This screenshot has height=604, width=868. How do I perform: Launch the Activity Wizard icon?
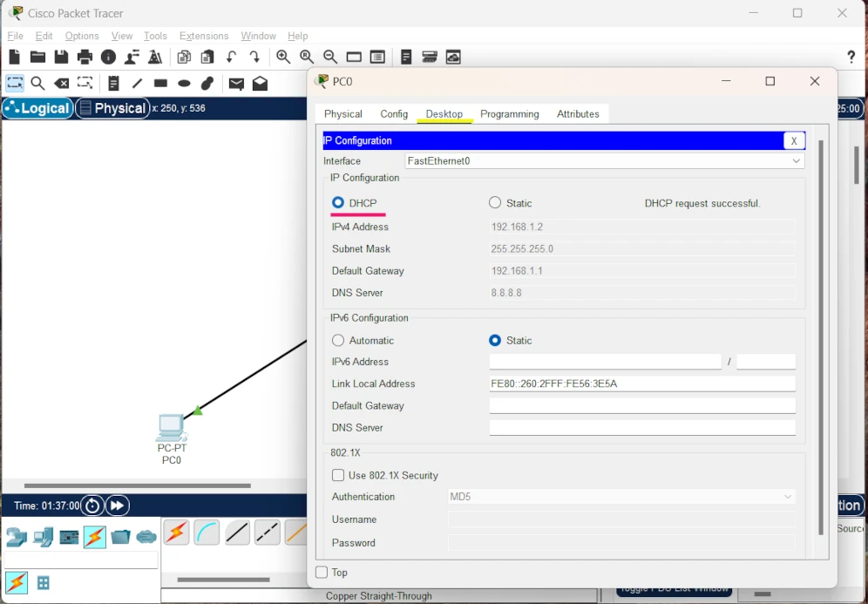(x=155, y=57)
